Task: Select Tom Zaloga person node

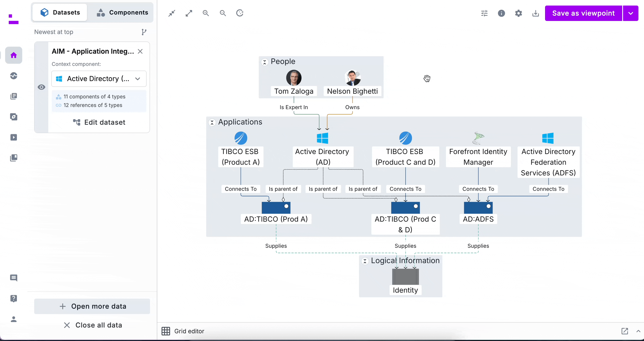Action: pos(294,83)
